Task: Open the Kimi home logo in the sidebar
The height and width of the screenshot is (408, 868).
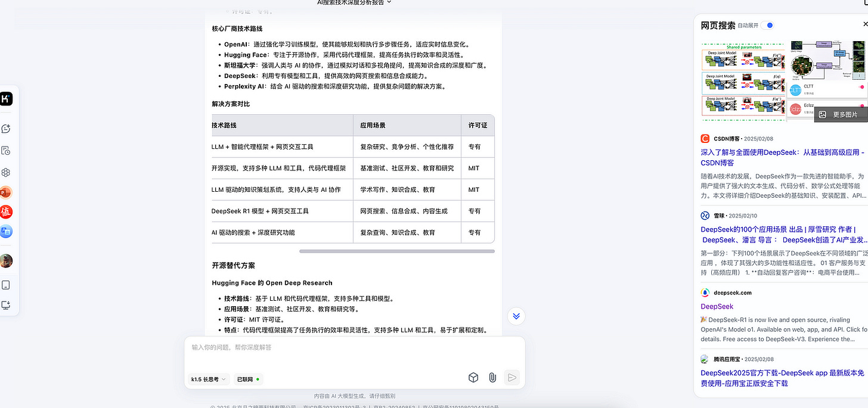Action: click(6, 99)
